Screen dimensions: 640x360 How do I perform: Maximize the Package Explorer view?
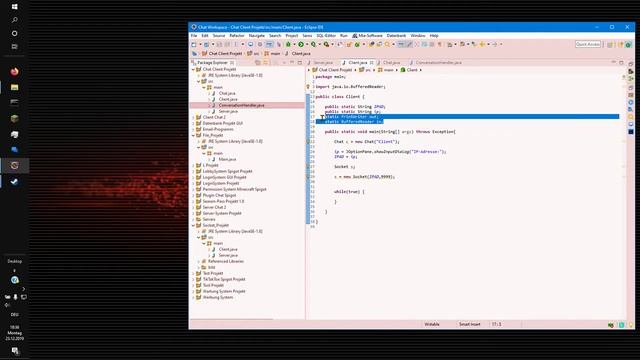(x=300, y=63)
